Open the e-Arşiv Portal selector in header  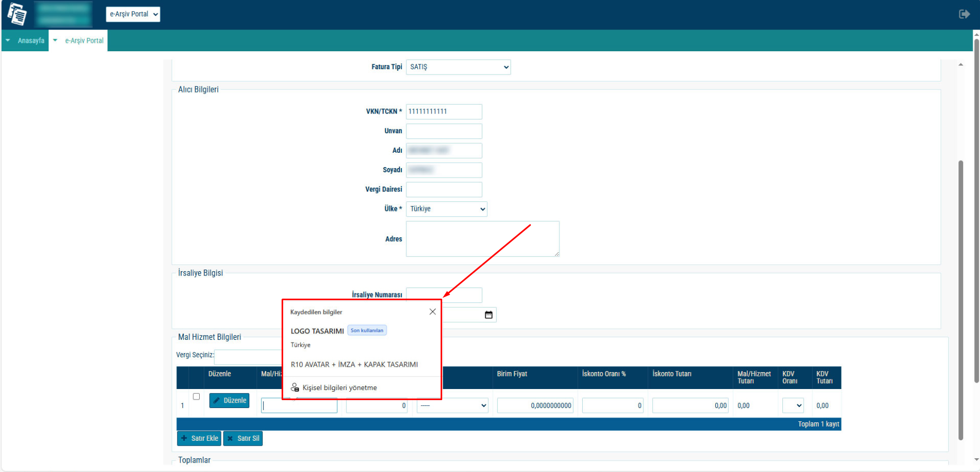click(133, 14)
